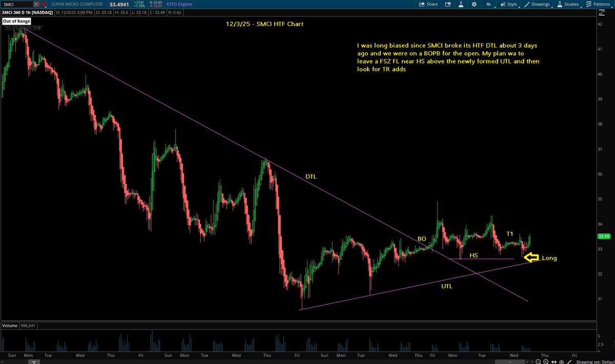
Task: Click the DTL text annotation
Action: click(311, 176)
